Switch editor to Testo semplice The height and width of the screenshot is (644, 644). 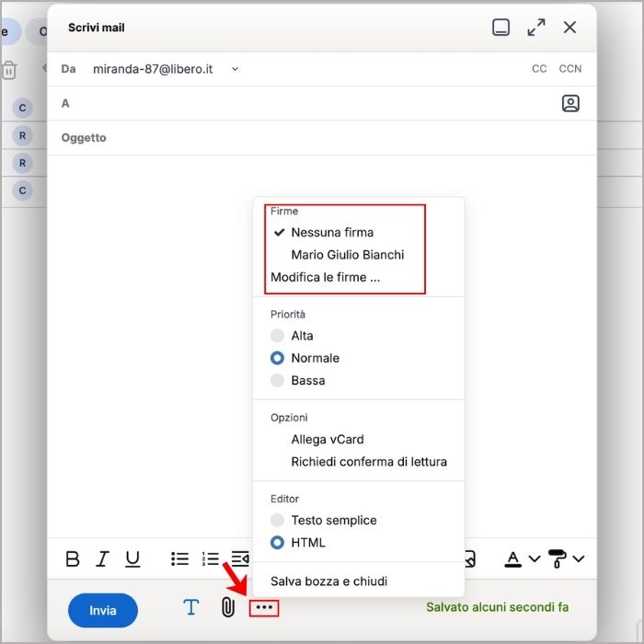[324, 521]
